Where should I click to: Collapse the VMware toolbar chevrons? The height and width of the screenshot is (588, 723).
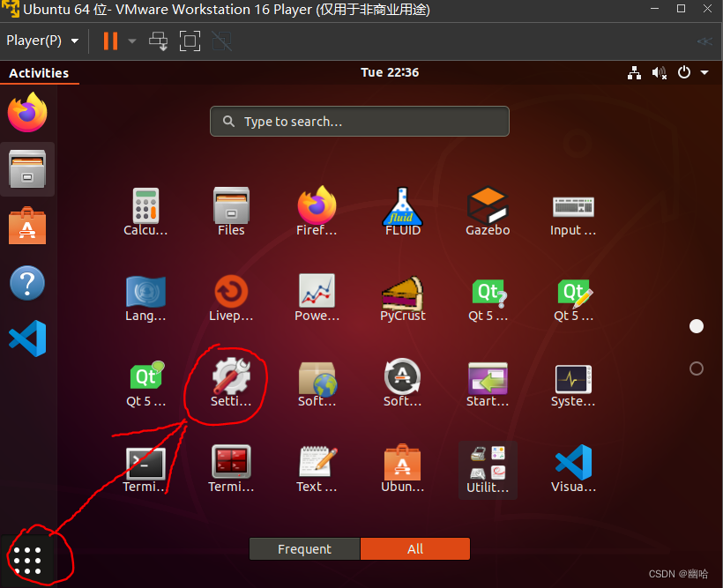point(704,41)
